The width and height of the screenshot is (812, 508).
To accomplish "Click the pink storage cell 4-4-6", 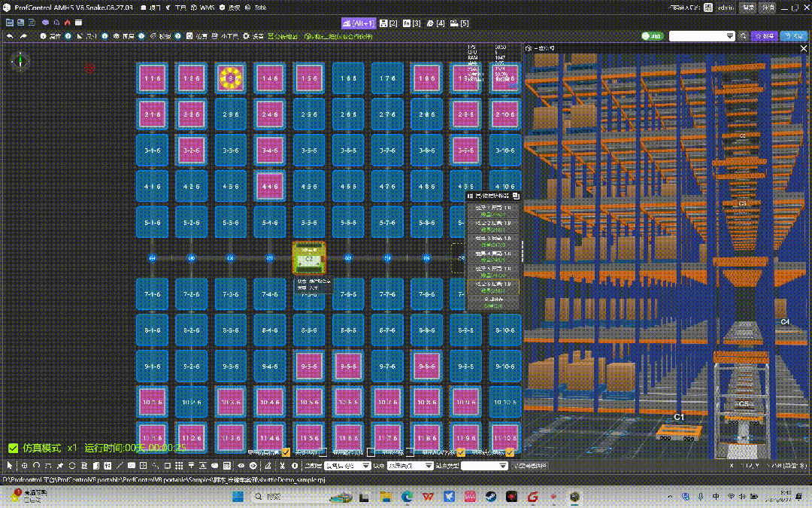I will (270, 186).
